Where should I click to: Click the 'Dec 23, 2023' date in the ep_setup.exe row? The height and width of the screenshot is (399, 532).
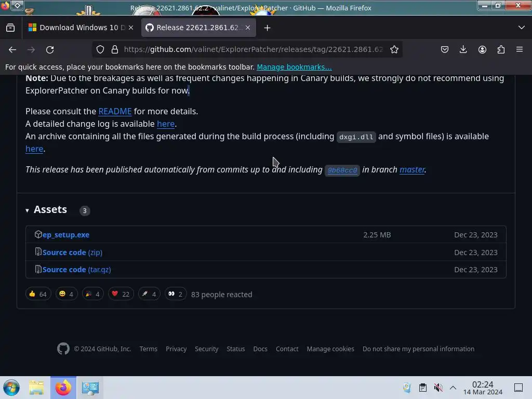tap(476, 235)
